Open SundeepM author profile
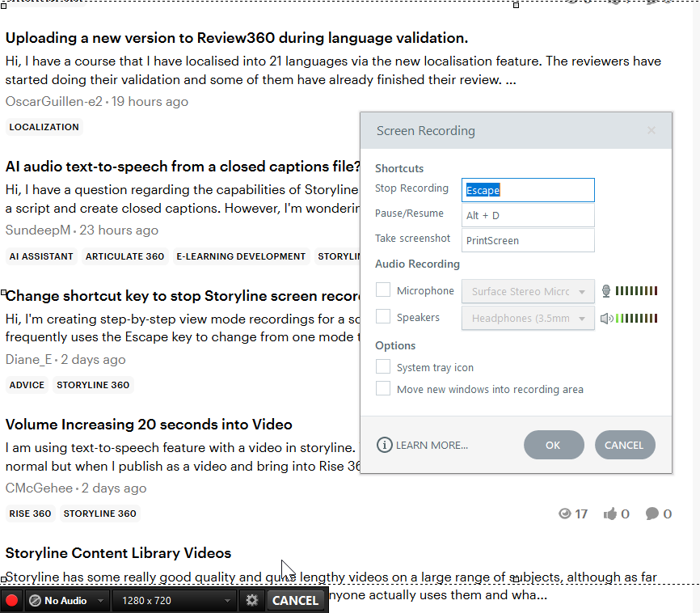Screen dimensions: 700x613 tap(38, 230)
